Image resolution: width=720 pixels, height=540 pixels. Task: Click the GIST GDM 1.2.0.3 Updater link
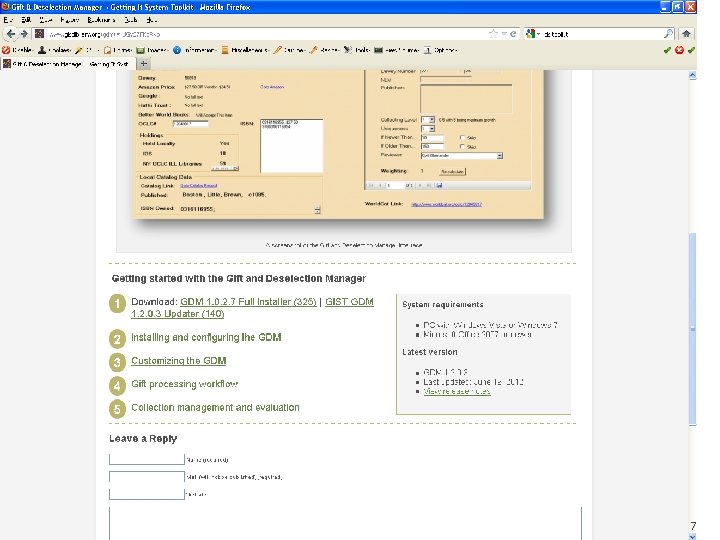click(253, 308)
